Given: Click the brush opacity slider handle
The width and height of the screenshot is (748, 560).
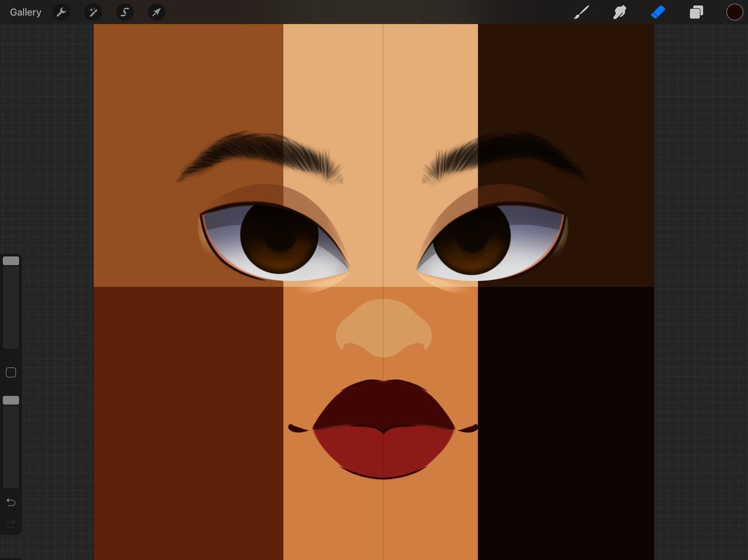Looking at the screenshot, I should (x=11, y=400).
